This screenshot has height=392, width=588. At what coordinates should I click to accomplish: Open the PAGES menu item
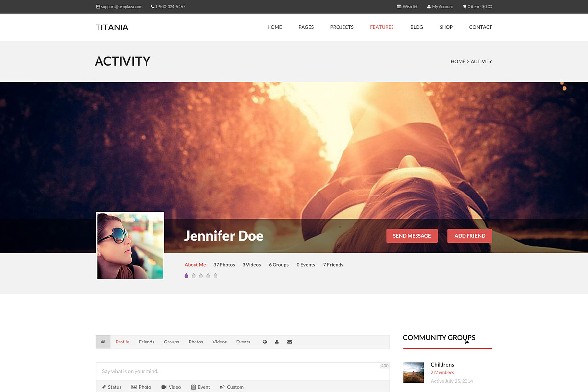pyautogui.click(x=306, y=27)
